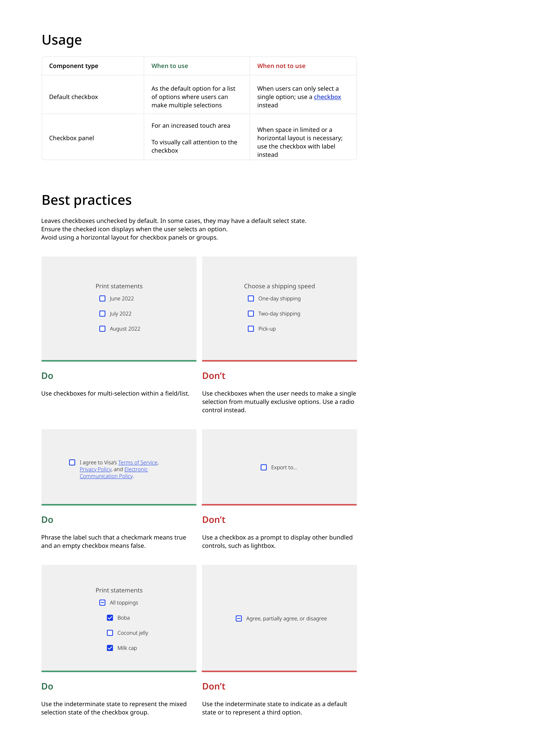The height and width of the screenshot is (756, 544).
Task: Select the August 2022 checkbox
Action: pyautogui.click(x=102, y=329)
